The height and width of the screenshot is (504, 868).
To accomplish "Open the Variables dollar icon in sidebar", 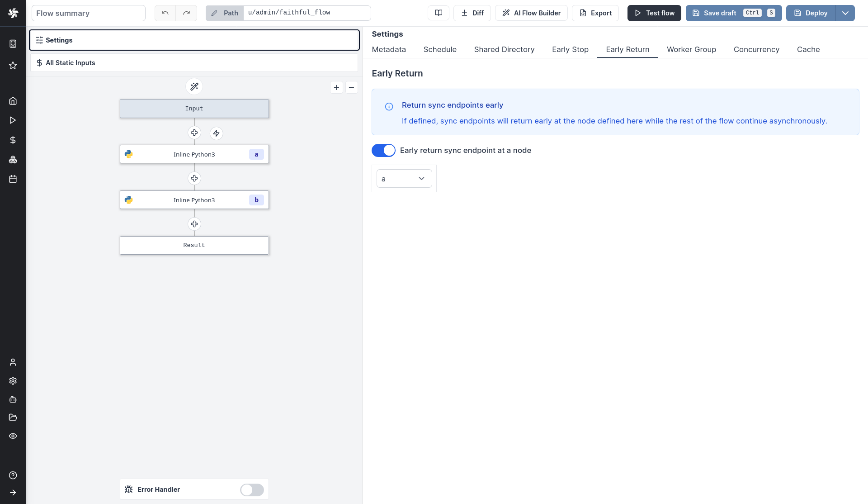I will (x=13, y=140).
